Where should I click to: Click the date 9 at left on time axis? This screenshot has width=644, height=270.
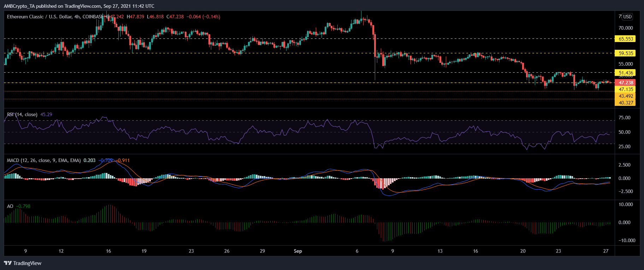tap(25, 251)
